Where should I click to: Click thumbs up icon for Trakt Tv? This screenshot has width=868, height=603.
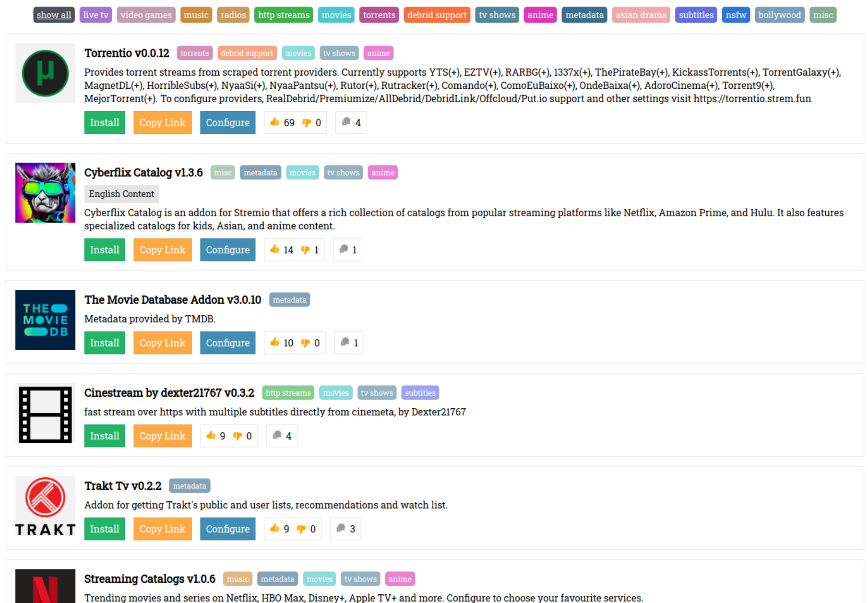(274, 529)
